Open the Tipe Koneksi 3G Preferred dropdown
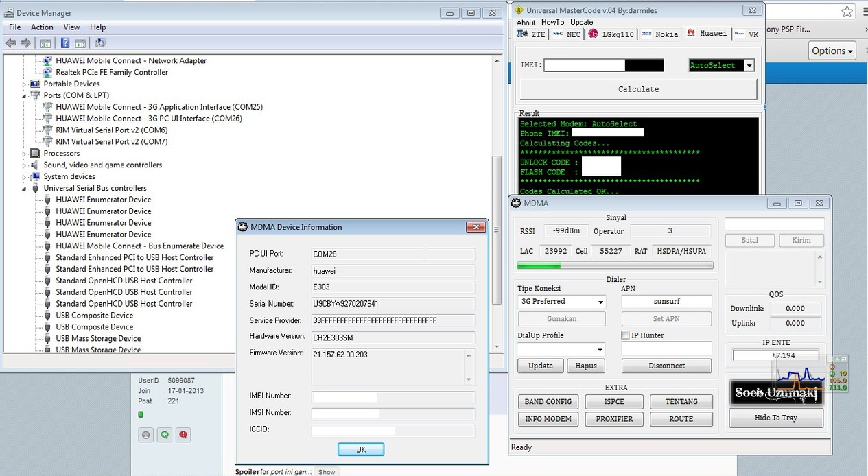The width and height of the screenshot is (868, 476). pos(600,302)
